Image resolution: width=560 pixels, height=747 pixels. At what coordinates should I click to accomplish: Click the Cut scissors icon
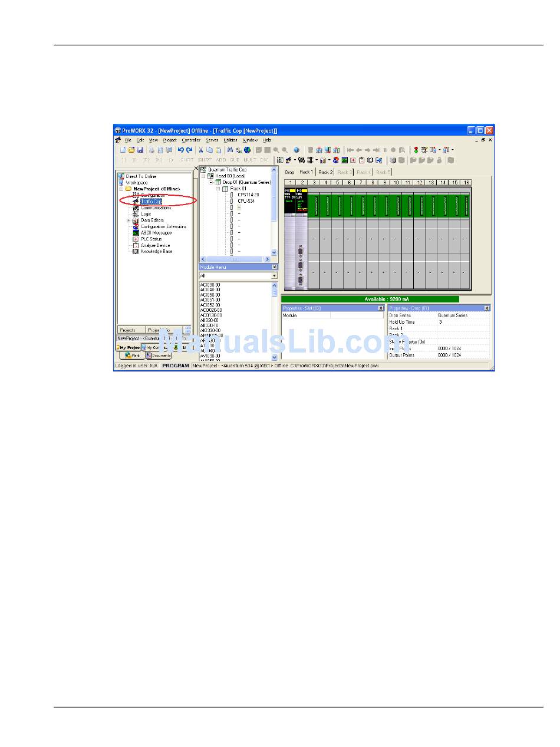coord(200,150)
